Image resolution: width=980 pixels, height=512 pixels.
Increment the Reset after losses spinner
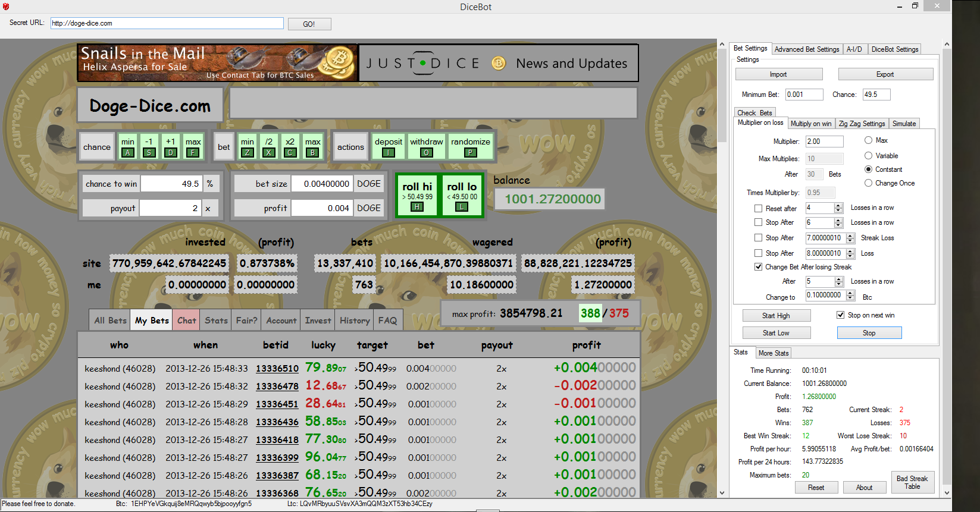point(838,206)
